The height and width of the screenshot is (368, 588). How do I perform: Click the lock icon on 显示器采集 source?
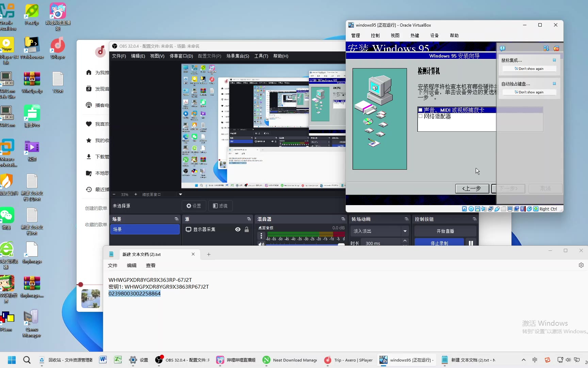[247, 229]
